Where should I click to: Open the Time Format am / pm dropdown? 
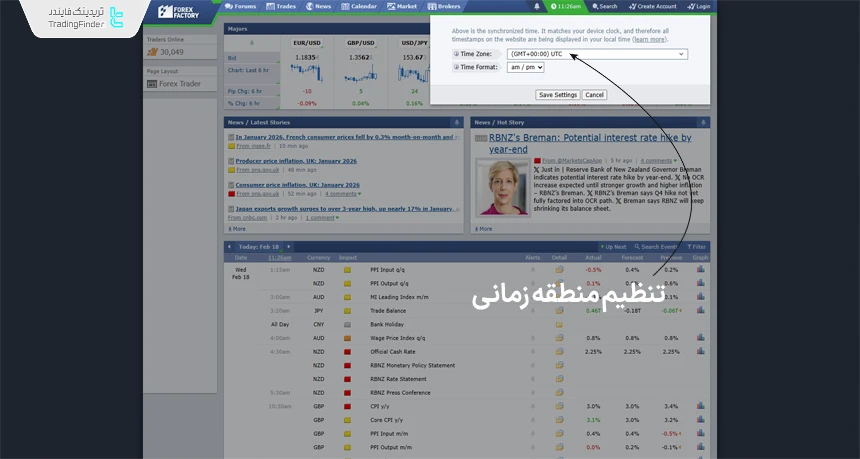pyautogui.click(x=525, y=67)
